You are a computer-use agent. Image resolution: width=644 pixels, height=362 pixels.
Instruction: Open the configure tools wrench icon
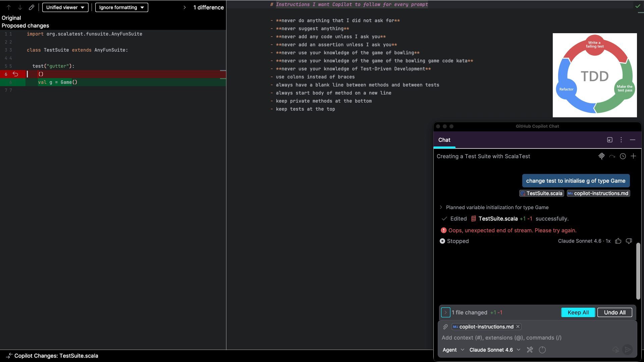(530, 350)
